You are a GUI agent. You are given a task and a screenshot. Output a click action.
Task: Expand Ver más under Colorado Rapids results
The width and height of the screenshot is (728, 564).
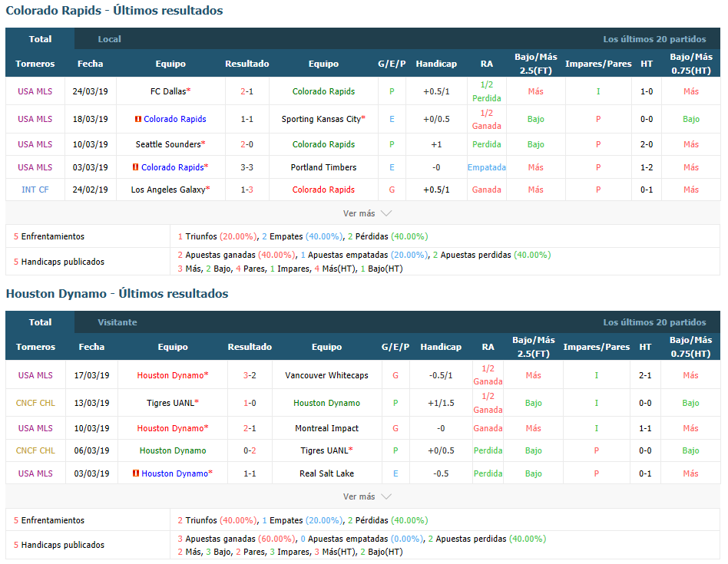pos(367,213)
